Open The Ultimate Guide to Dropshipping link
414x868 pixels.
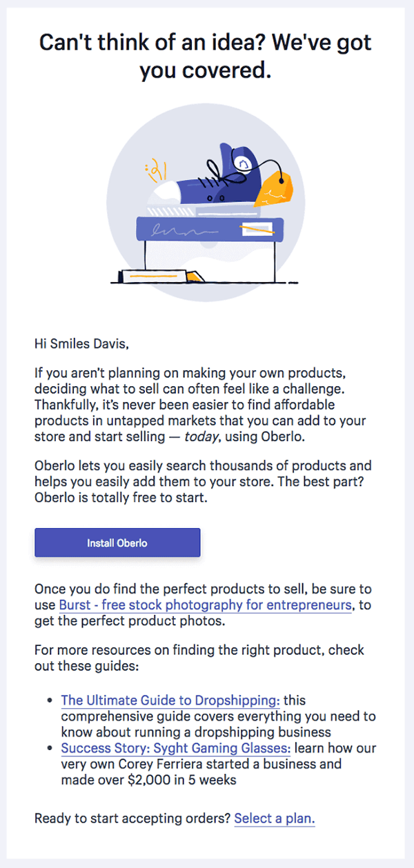pos(170,700)
